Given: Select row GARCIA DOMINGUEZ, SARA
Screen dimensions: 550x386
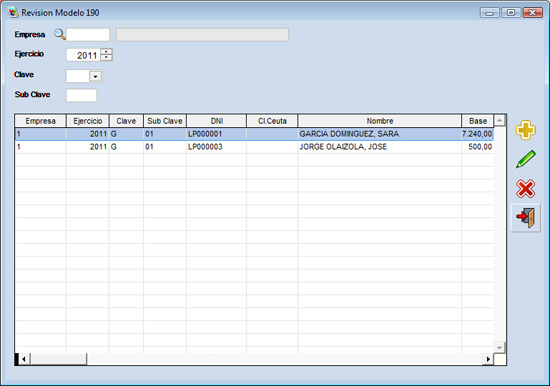Looking at the screenshot, I should (x=254, y=134).
